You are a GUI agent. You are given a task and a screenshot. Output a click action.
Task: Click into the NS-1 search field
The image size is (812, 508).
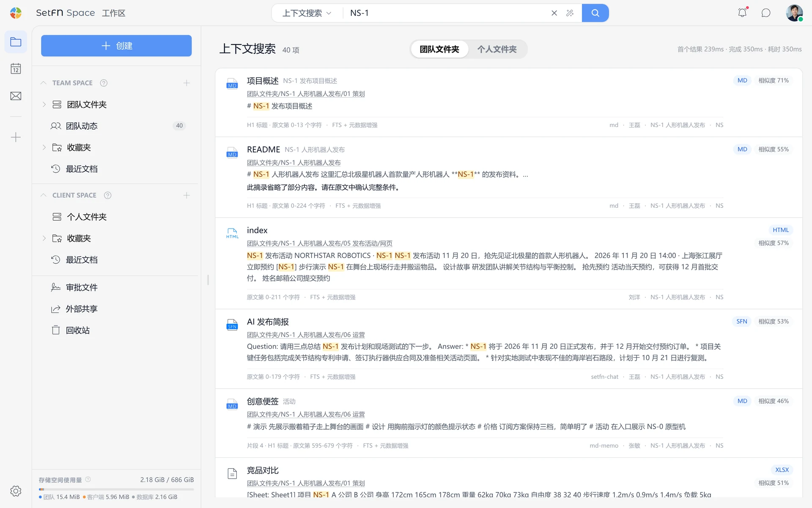(446, 13)
